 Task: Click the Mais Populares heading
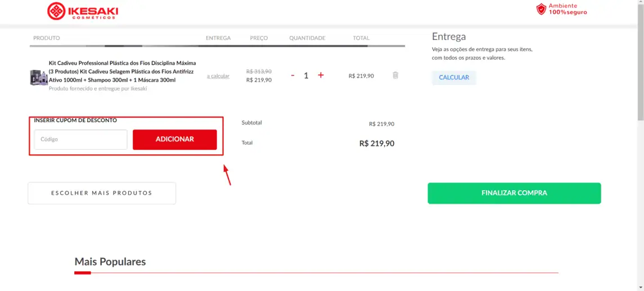coord(110,261)
